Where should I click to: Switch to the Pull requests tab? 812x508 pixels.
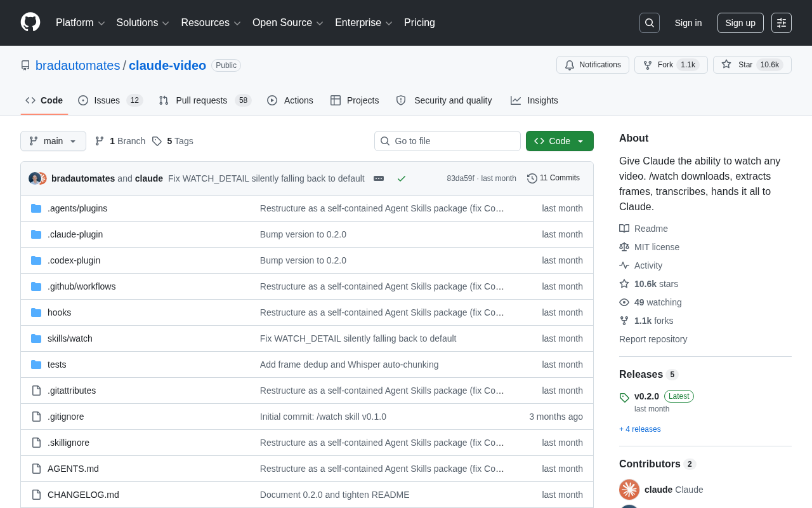(205, 100)
